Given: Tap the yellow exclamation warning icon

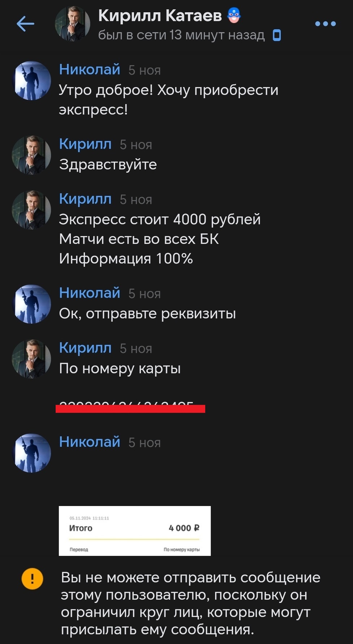Looking at the screenshot, I should point(32,579).
